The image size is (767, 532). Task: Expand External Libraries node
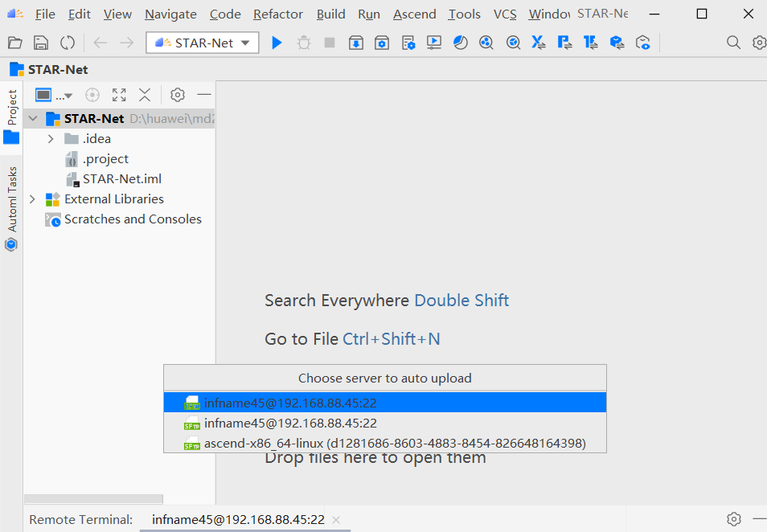pyautogui.click(x=32, y=199)
